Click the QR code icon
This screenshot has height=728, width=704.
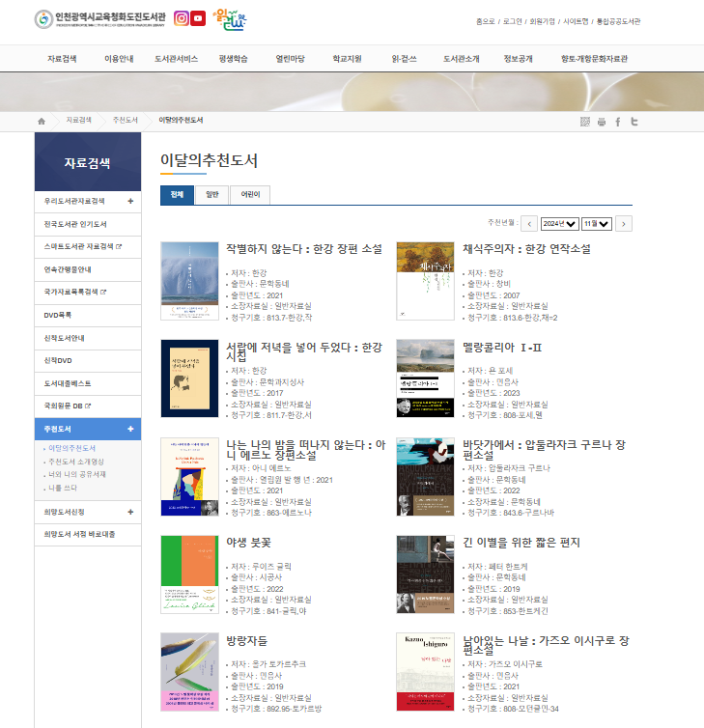tap(584, 122)
